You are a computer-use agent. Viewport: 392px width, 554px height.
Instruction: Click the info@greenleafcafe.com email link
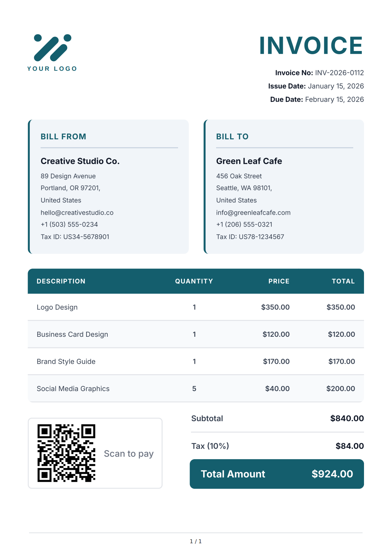point(253,213)
